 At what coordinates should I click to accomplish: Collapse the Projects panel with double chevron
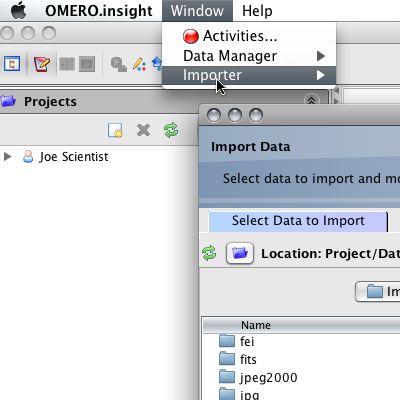pos(312,100)
